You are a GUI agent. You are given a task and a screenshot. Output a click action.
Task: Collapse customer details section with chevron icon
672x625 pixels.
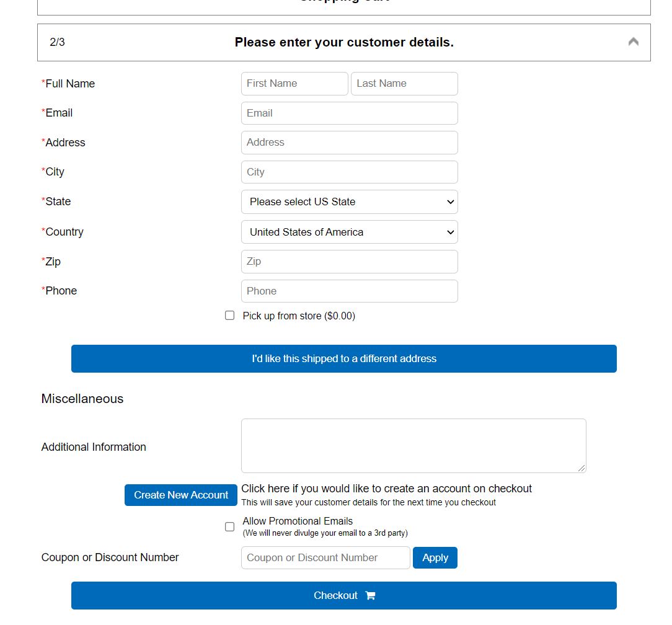(x=633, y=42)
